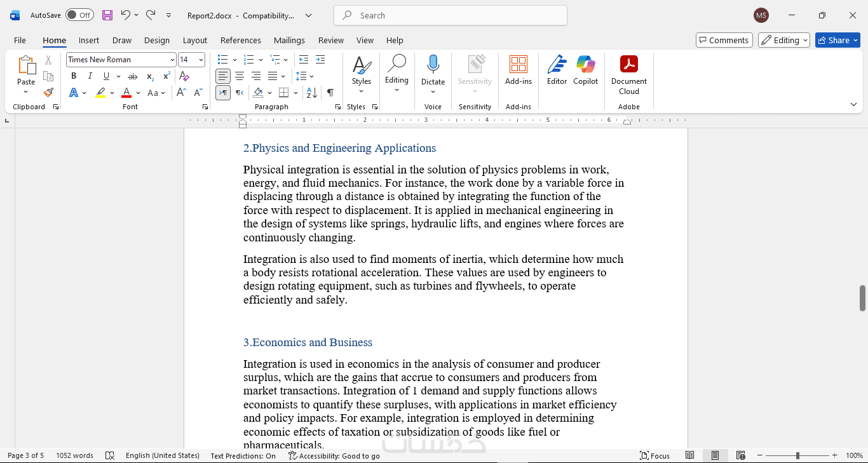This screenshot has width=868, height=463.
Task: Switch to the Design tab
Action: click(x=157, y=40)
